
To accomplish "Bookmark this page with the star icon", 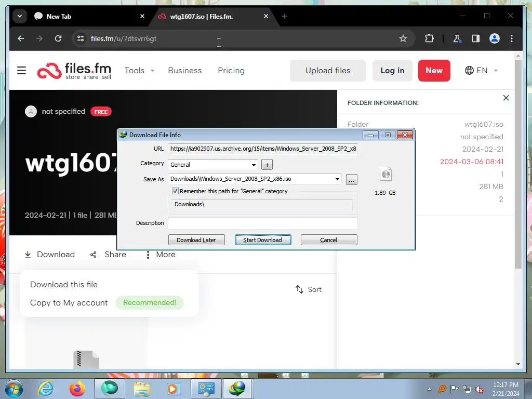I will click(403, 38).
